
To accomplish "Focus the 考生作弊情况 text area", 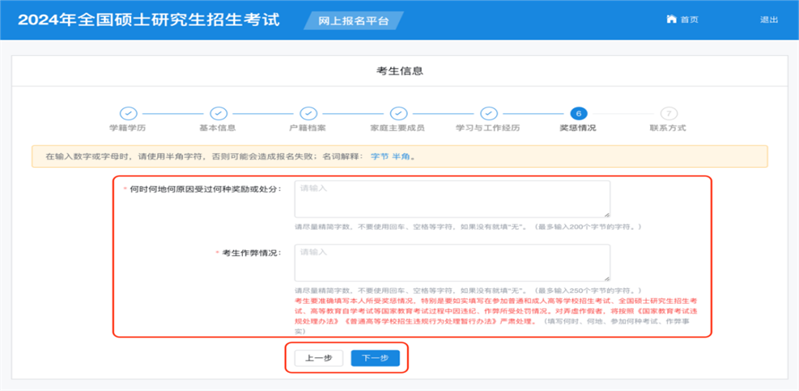I will click(452, 263).
